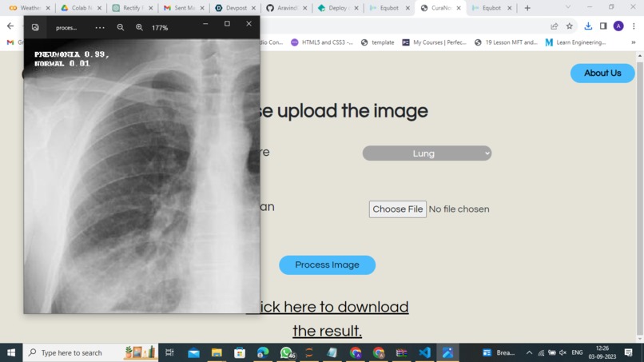Switch to the Devpost tab

(236, 8)
